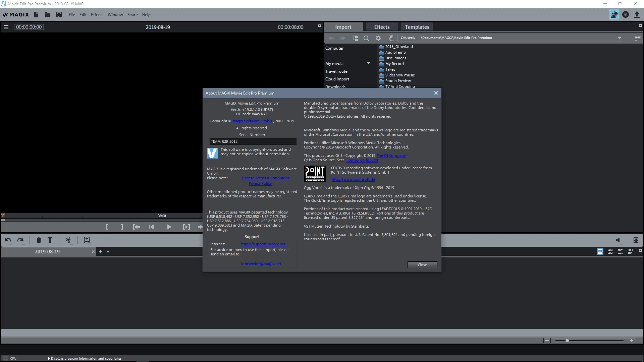Click the search magnifier in Import panel
This screenshot has height=362, width=644.
point(366,38)
